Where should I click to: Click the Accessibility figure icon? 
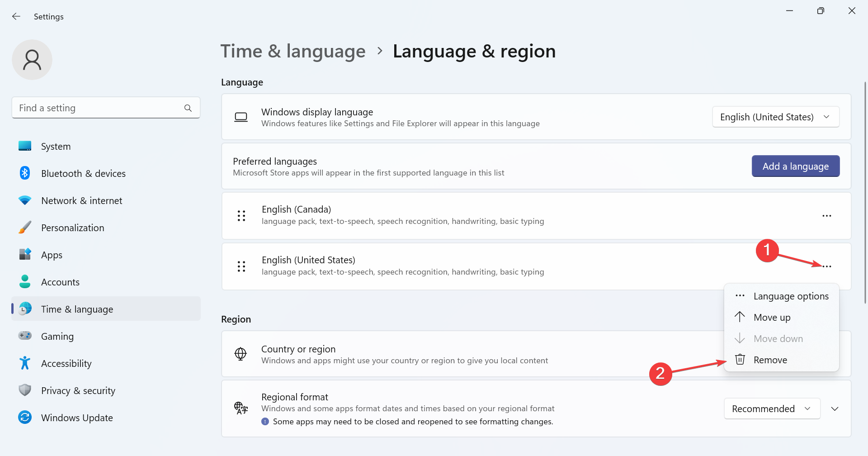coord(25,363)
